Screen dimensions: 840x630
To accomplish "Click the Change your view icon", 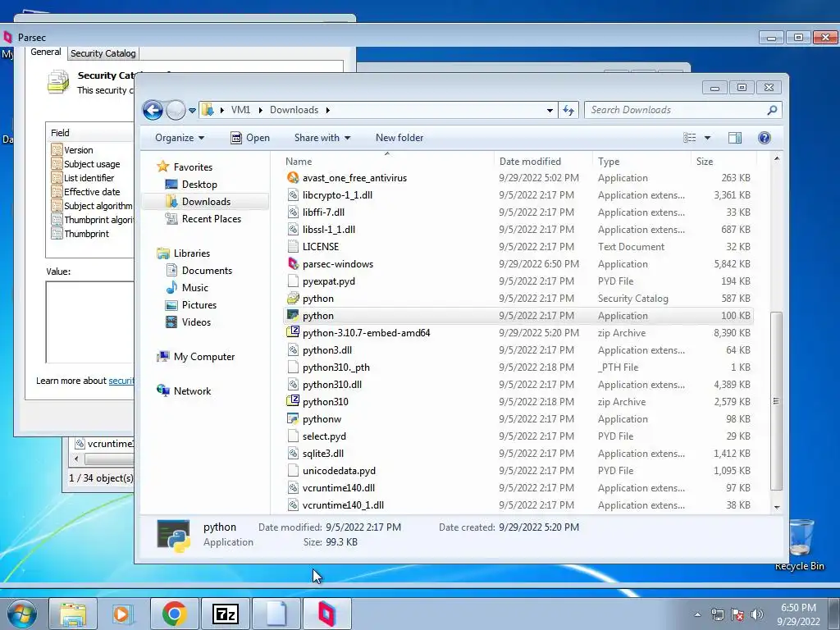I will click(689, 138).
